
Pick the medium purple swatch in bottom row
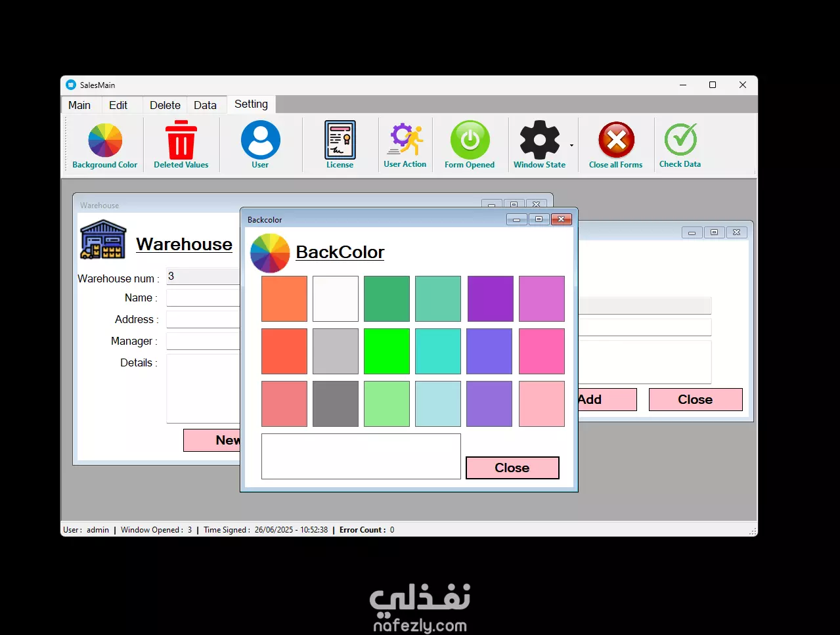click(x=489, y=404)
